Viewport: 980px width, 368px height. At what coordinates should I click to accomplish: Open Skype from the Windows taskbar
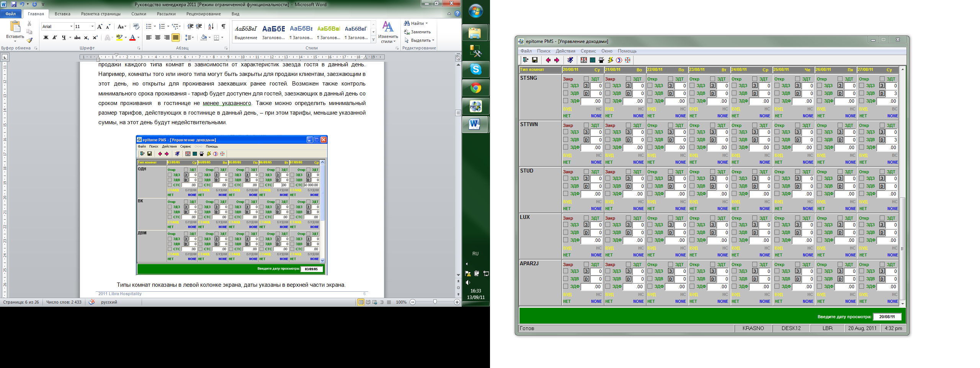click(475, 69)
